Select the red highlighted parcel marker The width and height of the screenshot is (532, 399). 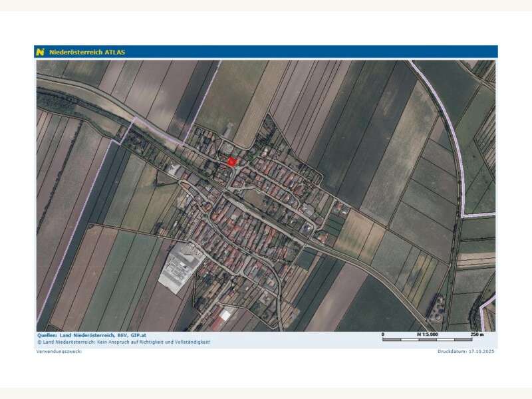point(232,162)
